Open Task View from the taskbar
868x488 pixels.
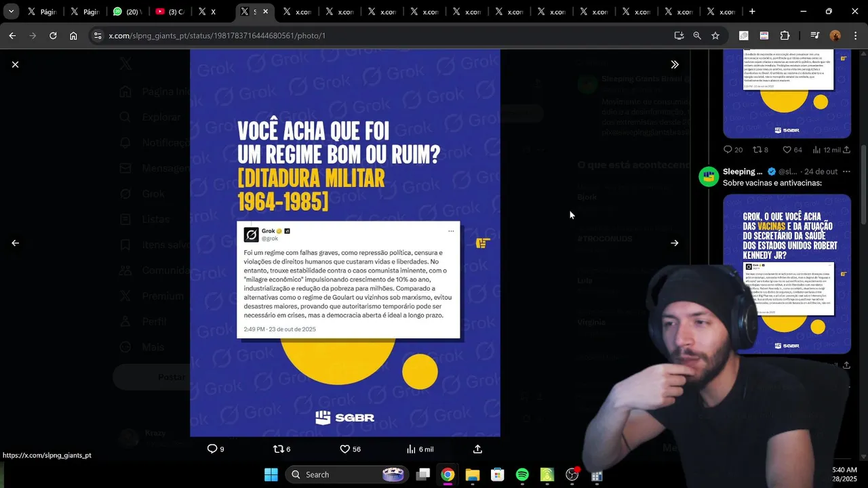423,474
